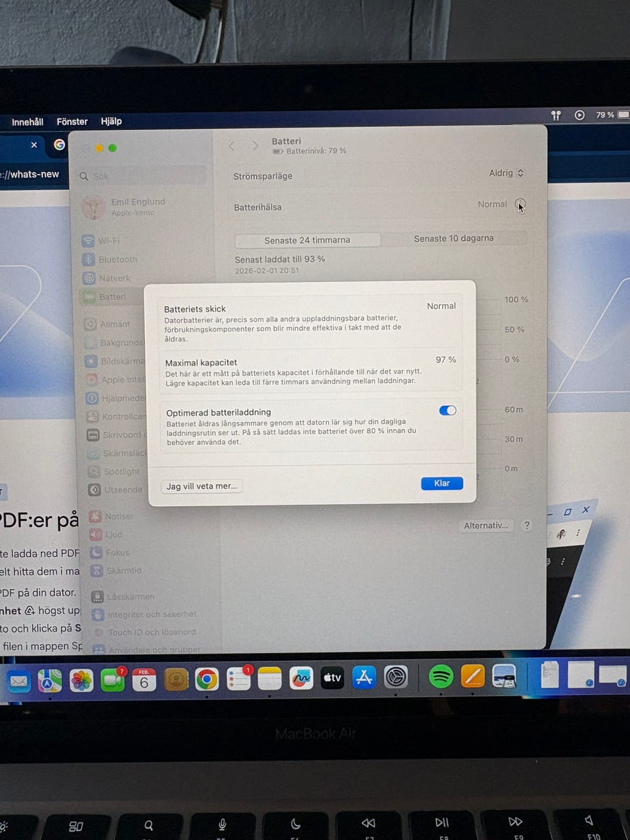Click the blue Klar button
Viewport: 630px width, 840px height.
coord(442,483)
